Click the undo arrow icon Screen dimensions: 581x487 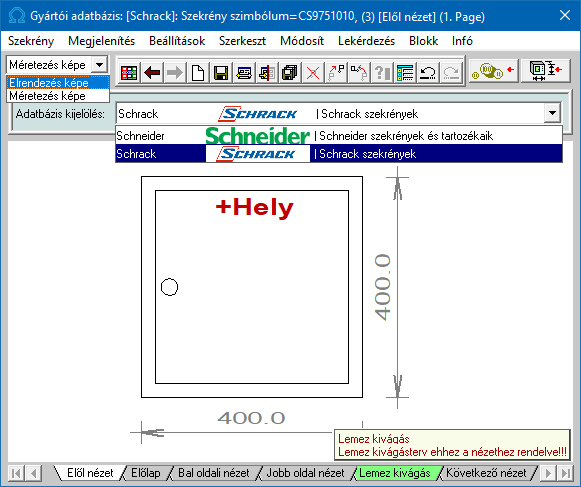[x=428, y=72]
